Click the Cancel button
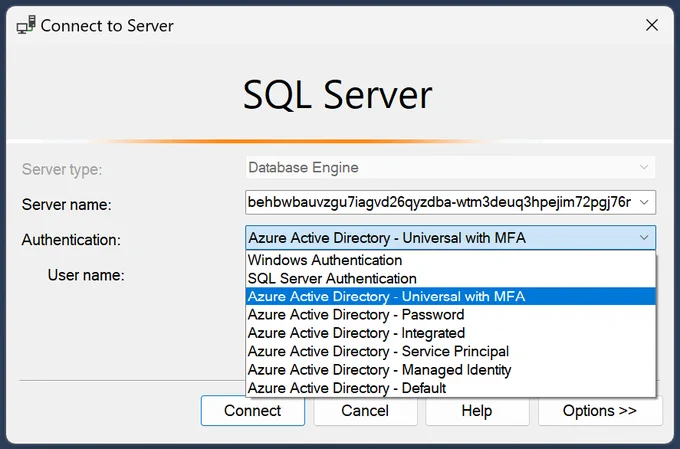Screen dimensions: 680x449 click(365, 411)
